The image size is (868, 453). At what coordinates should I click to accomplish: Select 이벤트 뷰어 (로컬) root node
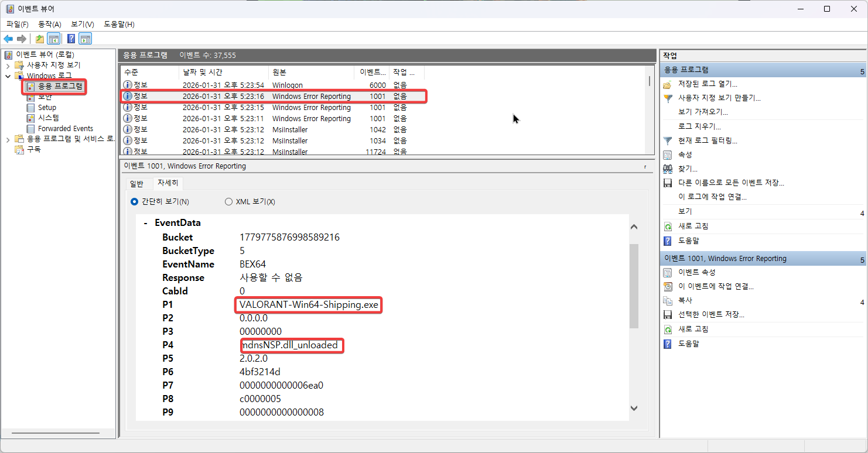click(x=45, y=54)
